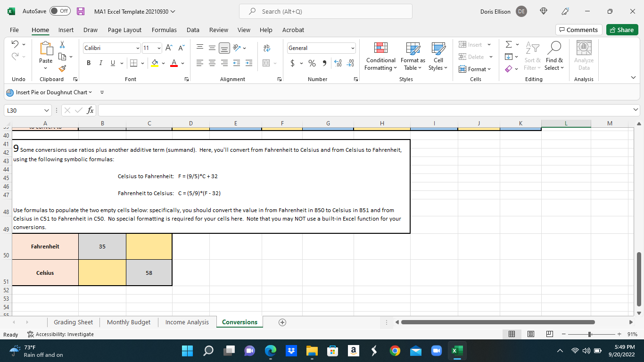644x362 pixels.
Task: Toggle bold formatting
Action: (89, 62)
